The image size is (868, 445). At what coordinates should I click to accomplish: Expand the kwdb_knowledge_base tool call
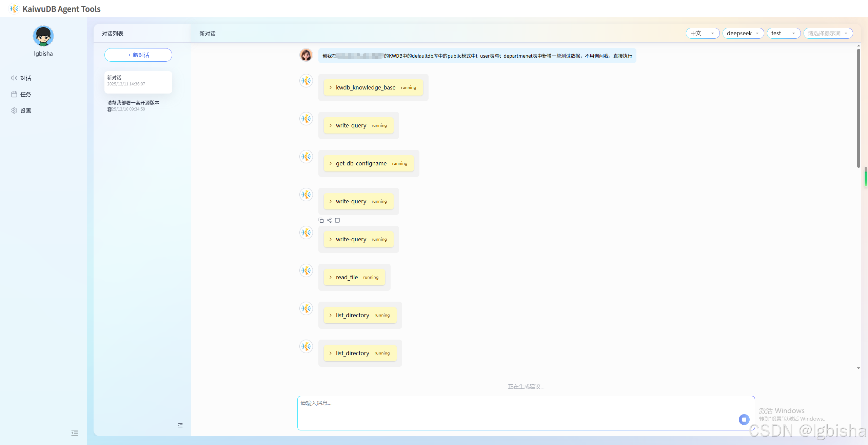point(331,87)
